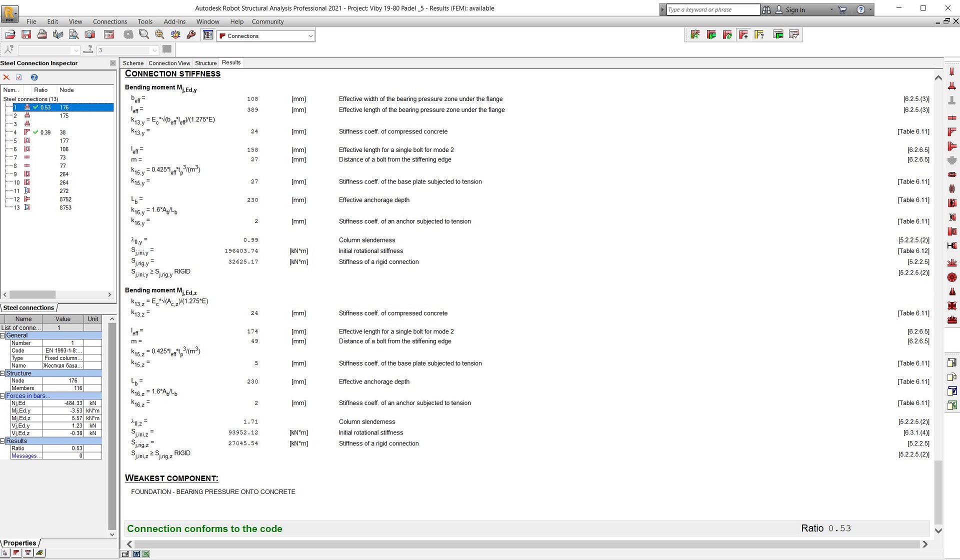This screenshot has height=560, width=960.
Task: Click the results vertical scroll-up arrow
Action: [938, 77]
